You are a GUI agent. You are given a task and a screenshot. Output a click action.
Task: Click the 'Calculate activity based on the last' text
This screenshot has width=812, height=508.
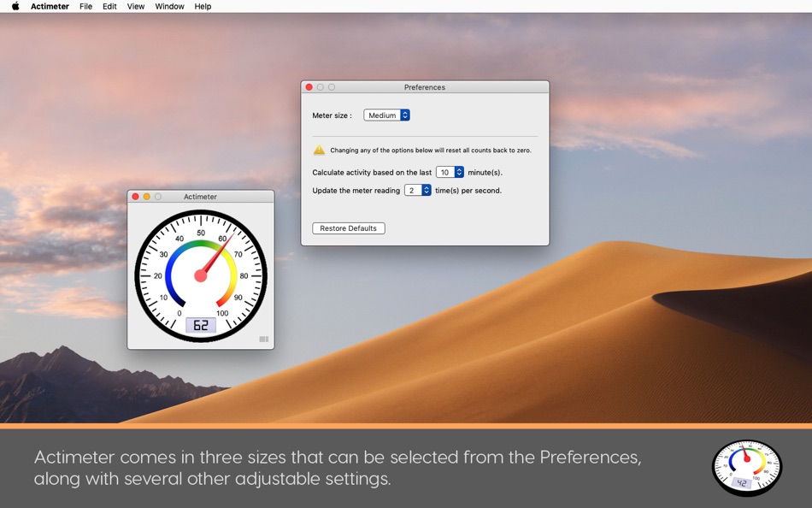[x=372, y=172]
